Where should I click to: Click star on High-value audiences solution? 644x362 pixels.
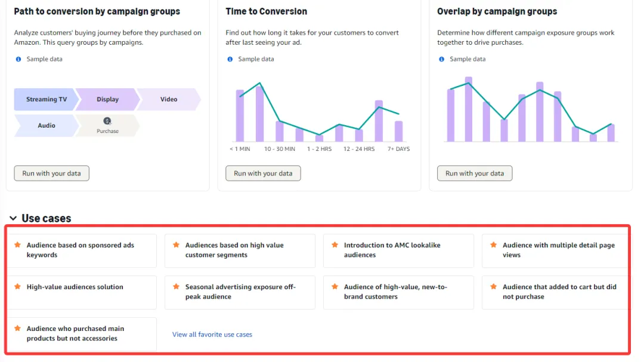[18, 287]
